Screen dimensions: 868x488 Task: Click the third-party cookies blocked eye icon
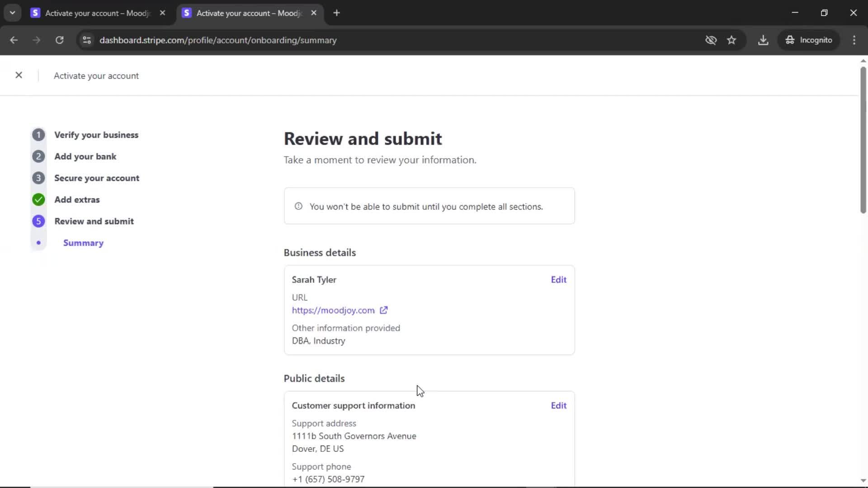711,40
